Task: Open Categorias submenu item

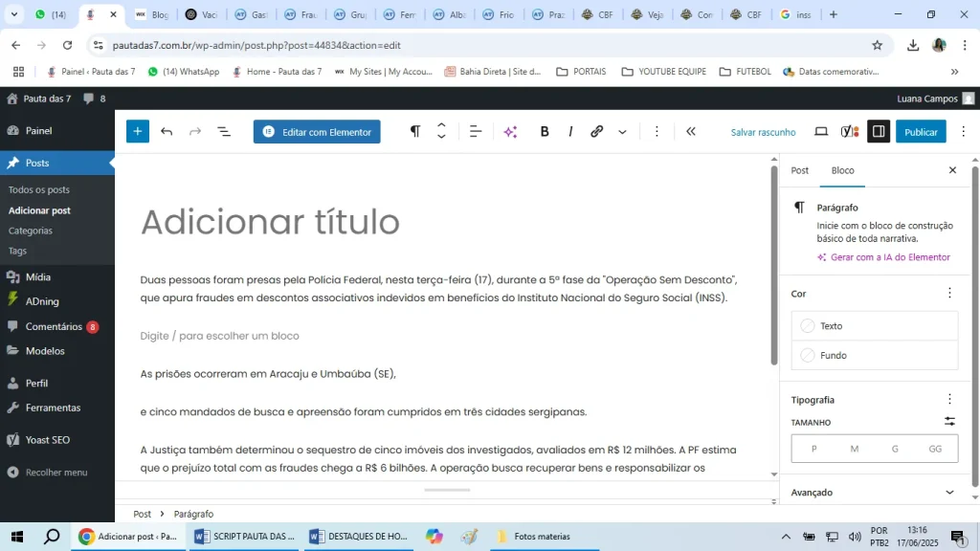Action: tap(30, 231)
